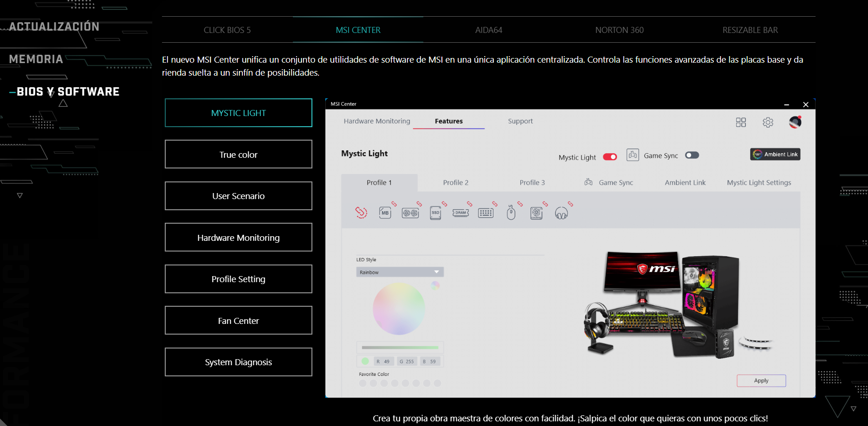The image size is (868, 426).
Task: Click the left-panel Hardware Monitoring button
Action: tap(239, 237)
